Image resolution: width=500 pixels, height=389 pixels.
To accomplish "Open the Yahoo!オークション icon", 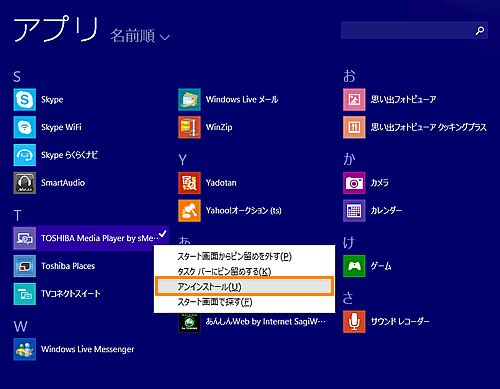I will [x=189, y=210].
